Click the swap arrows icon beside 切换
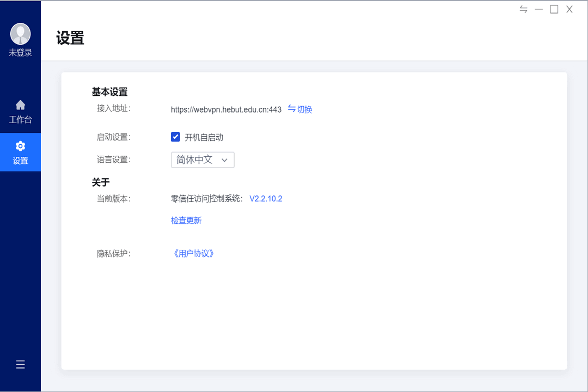588x392 pixels. (x=291, y=109)
